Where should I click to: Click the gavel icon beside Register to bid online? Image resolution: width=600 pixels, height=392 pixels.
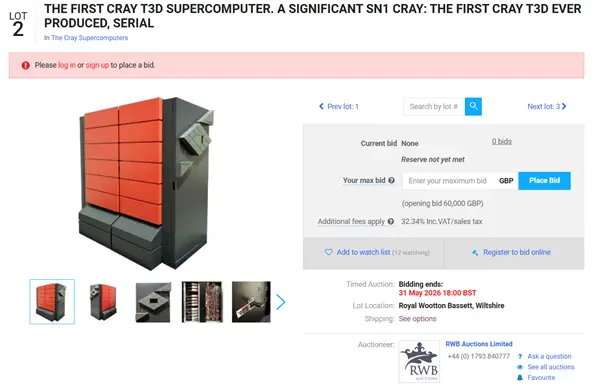[x=475, y=253]
